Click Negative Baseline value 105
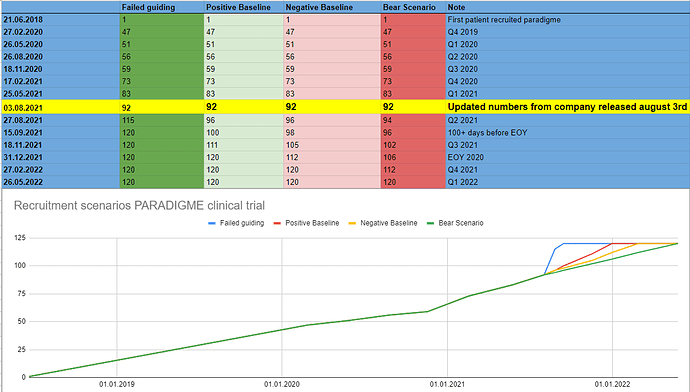690x392 pixels. [332, 145]
